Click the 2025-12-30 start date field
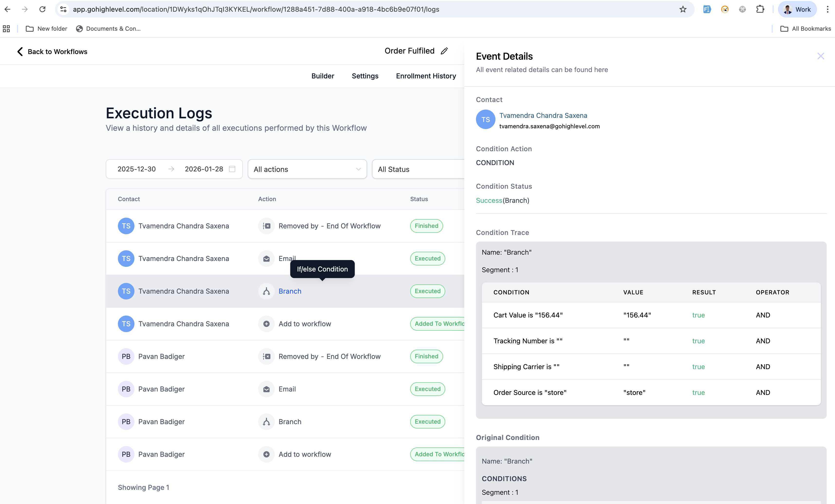The width and height of the screenshot is (835, 504). tap(137, 169)
